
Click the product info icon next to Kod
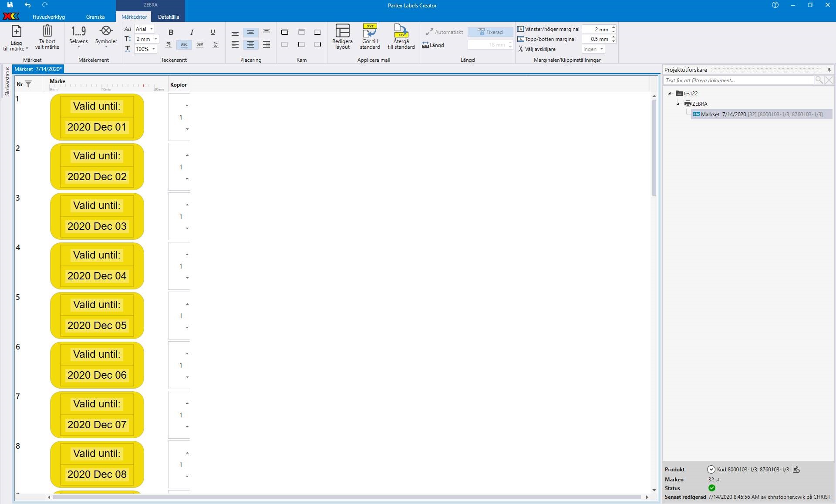point(796,469)
